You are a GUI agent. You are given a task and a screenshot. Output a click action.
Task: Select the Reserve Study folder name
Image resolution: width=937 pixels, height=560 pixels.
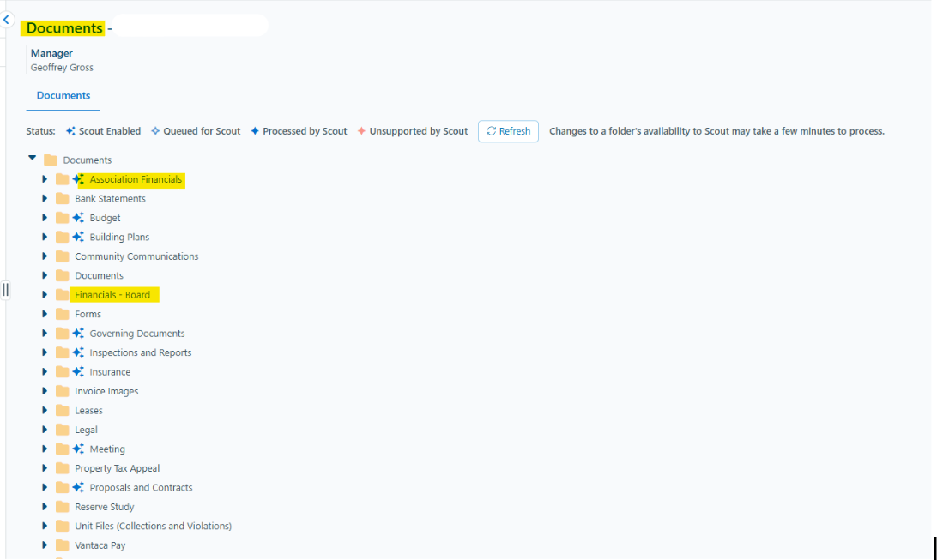[104, 507]
